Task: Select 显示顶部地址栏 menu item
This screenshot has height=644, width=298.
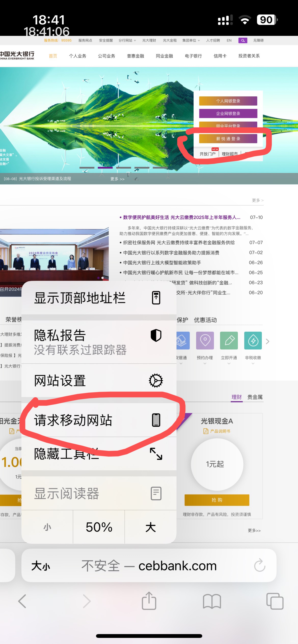Action: pos(99,298)
